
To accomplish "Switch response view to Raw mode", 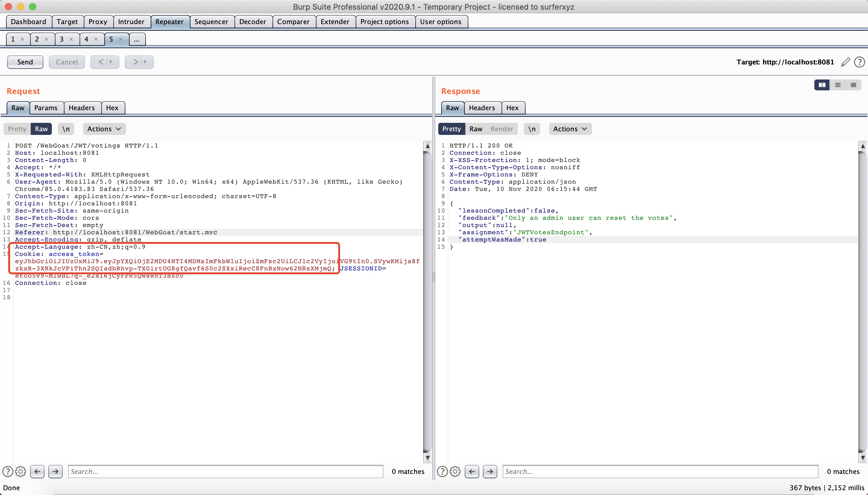I will pos(476,129).
